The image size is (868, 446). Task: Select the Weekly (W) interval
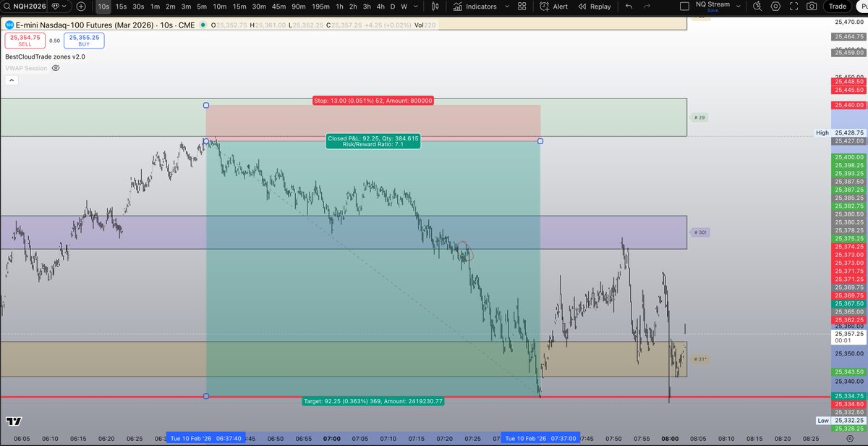404,7
